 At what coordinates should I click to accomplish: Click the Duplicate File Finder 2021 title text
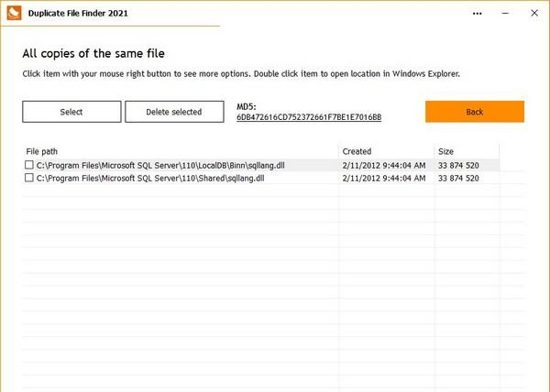pyautogui.click(x=78, y=14)
